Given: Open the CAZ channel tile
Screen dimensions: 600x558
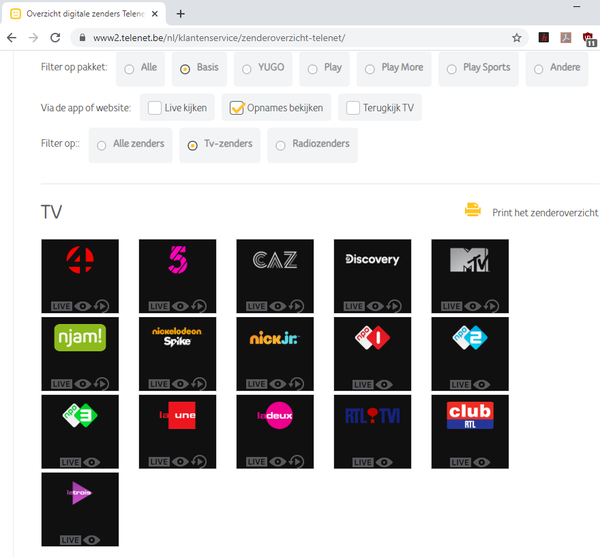Looking at the screenshot, I should pyautogui.click(x=275, y=276).
